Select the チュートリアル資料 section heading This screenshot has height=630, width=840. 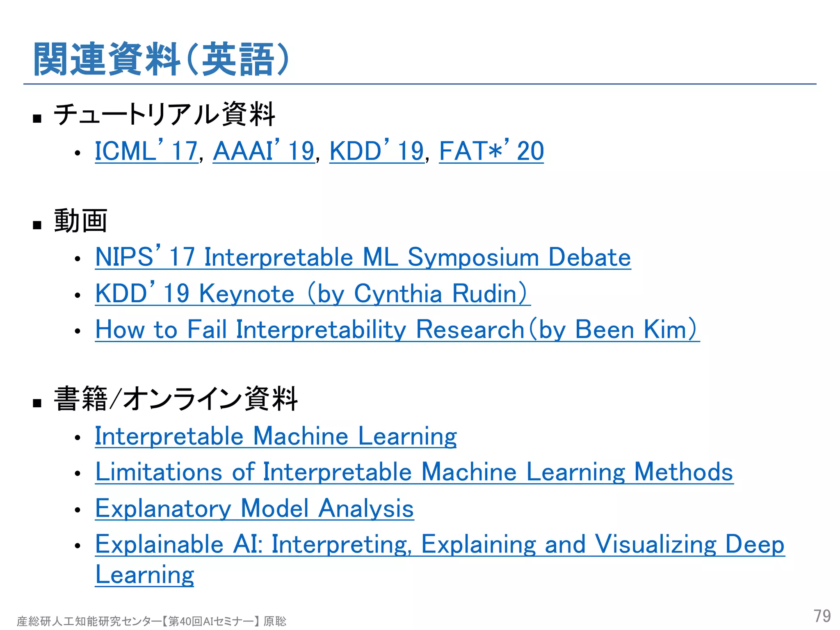164,114
